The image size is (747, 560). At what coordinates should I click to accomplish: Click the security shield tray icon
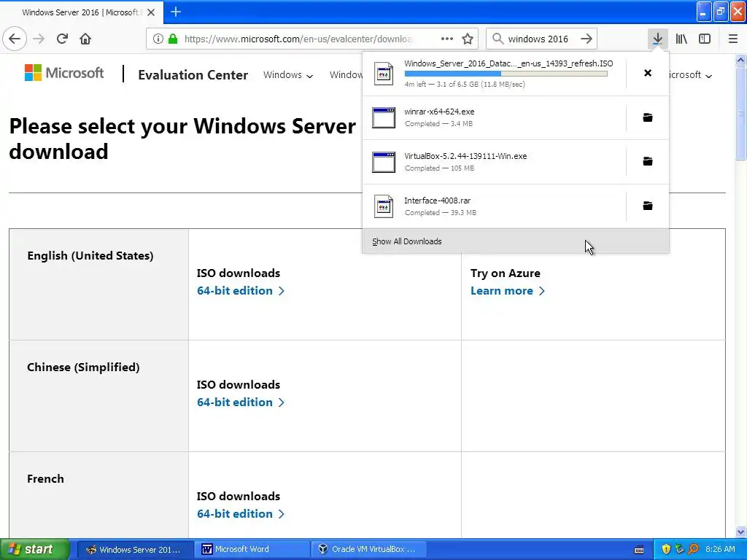point(666,549)
